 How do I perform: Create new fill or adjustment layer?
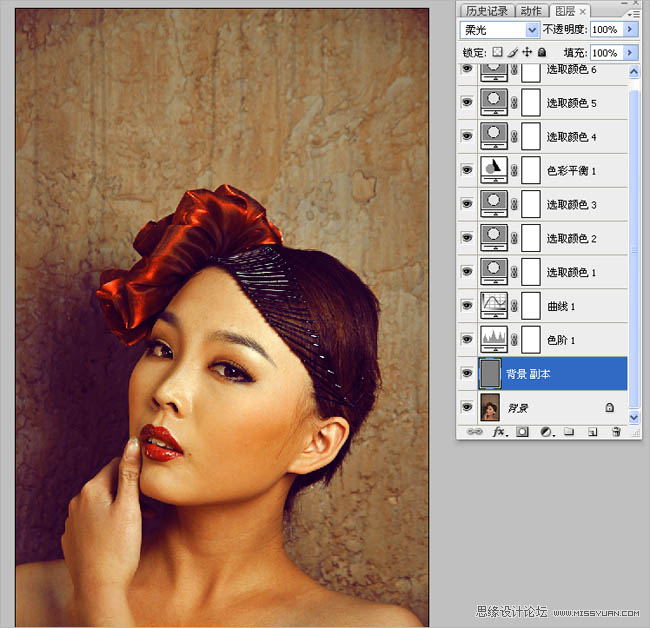pyautogui.click(x=546, y=432)
